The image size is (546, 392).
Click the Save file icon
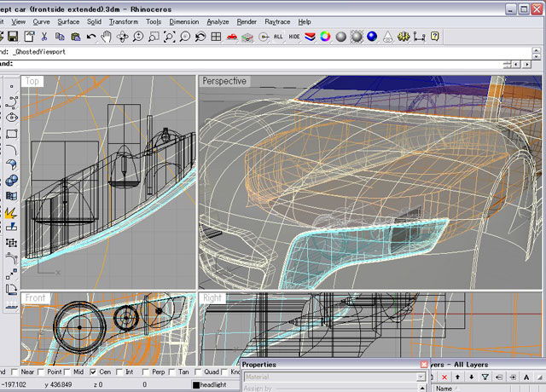[13, 37]
